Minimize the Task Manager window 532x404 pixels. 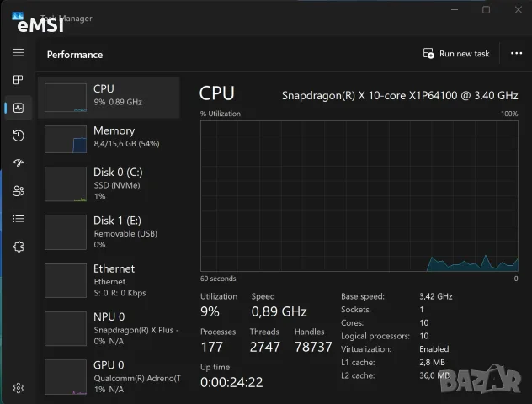(x=455, y=10)
